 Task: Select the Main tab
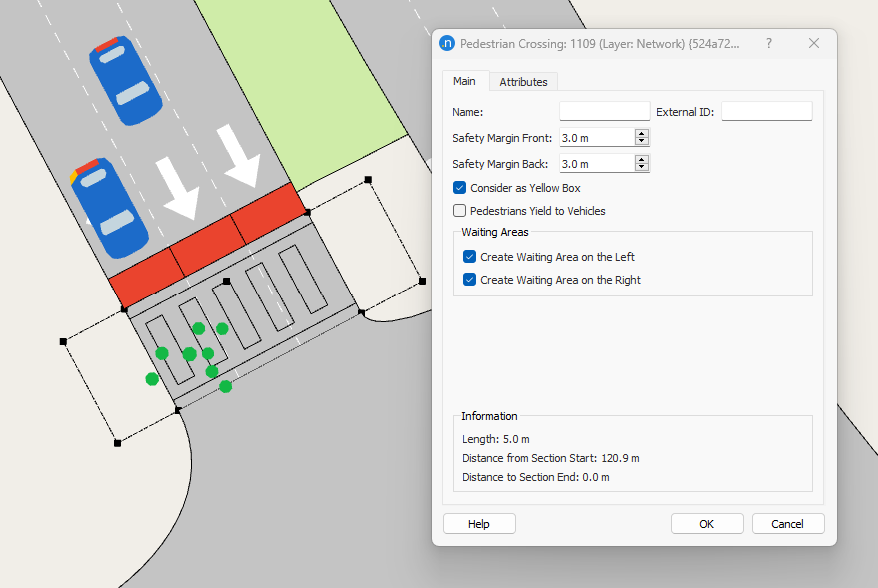[464, 81]
